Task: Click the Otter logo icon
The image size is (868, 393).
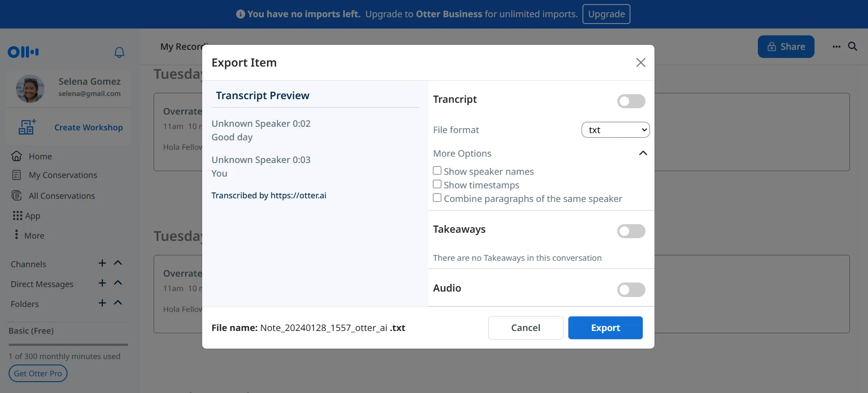Action: click(23, 52)
